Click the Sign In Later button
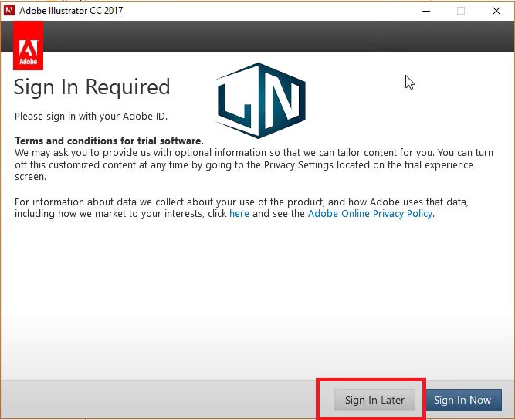515x420 pixels. (374, 400)
